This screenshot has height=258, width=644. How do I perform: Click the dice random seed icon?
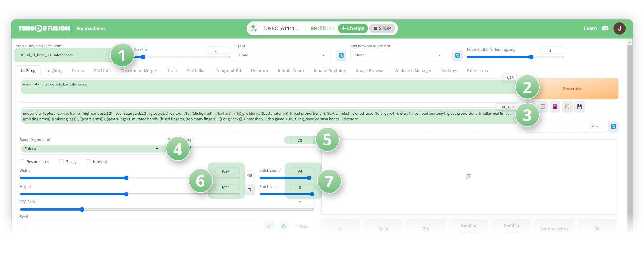(x=269, y=226)
